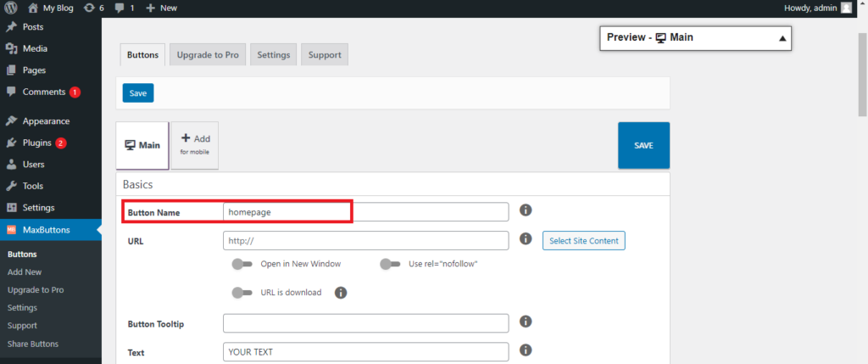This screenshot has height=364, width=868.
Task: Click the MaxButtons MB icon
Action: coord(11,230)
